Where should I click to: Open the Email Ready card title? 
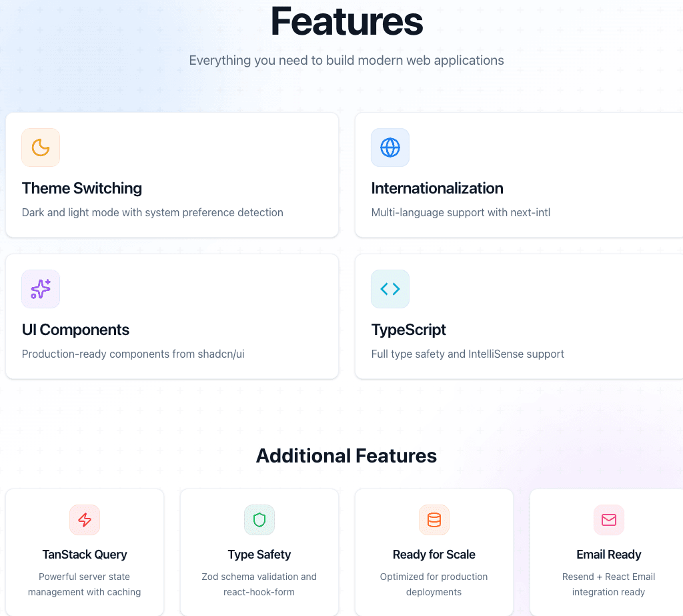coord(609,555)
